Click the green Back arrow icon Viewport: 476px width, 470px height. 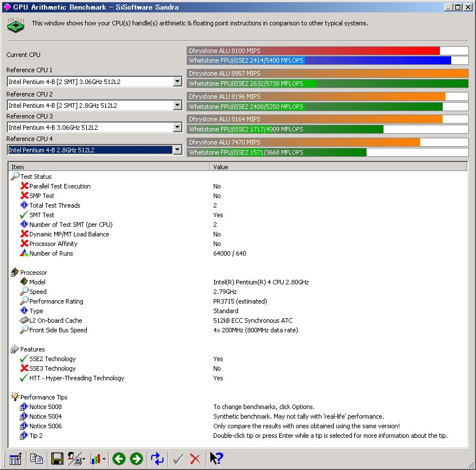pos(118,459)
